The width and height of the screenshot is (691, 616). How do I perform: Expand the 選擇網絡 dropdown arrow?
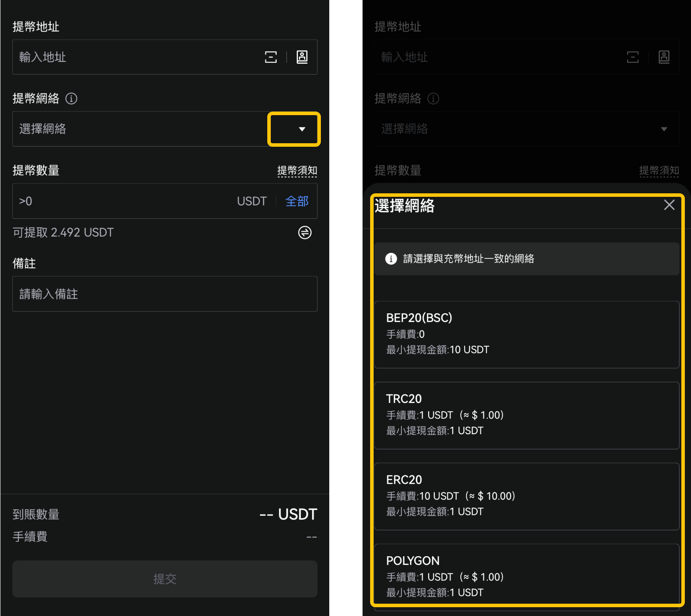click(x=302, y=129)
